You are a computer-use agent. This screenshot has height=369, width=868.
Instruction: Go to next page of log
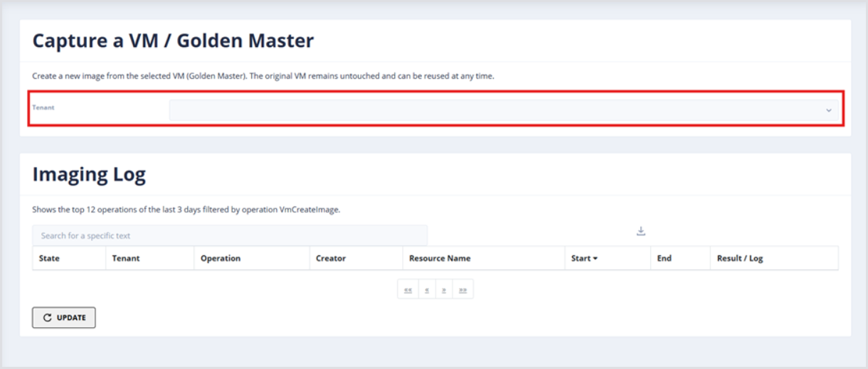coord(444,290)
